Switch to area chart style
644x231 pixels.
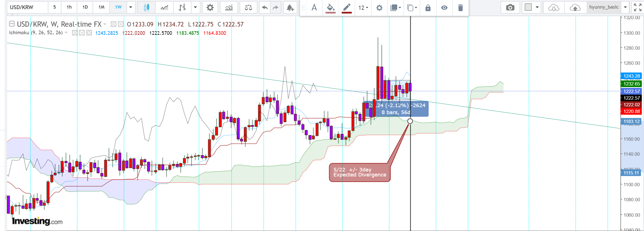pos(164,8)
